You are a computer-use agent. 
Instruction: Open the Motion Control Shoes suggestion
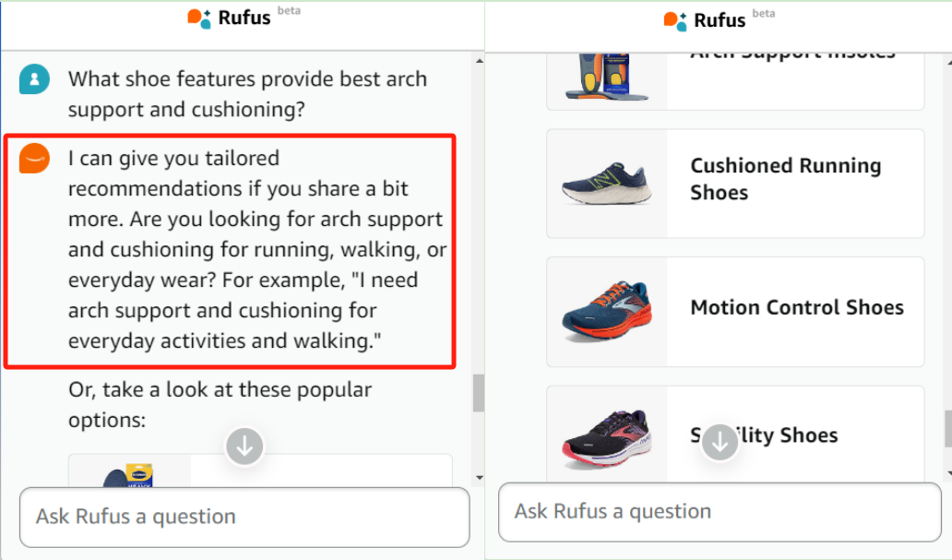(x=735, y=312)
